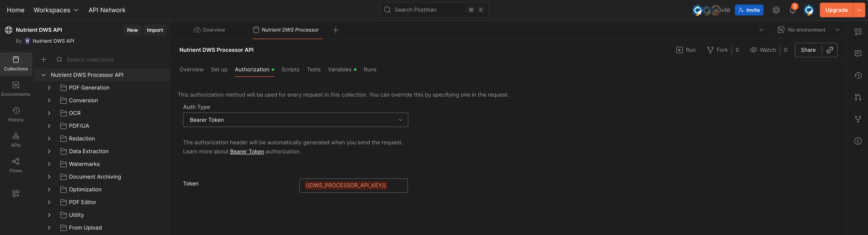Image resolution: width=868 pixels, height=235 pixels.
Task: Switch to the Overview tab
Action: [x=191, y=70]
